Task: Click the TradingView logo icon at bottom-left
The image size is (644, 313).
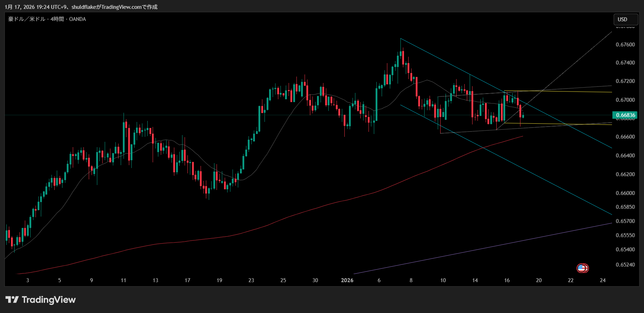Action: coord(12,300)
